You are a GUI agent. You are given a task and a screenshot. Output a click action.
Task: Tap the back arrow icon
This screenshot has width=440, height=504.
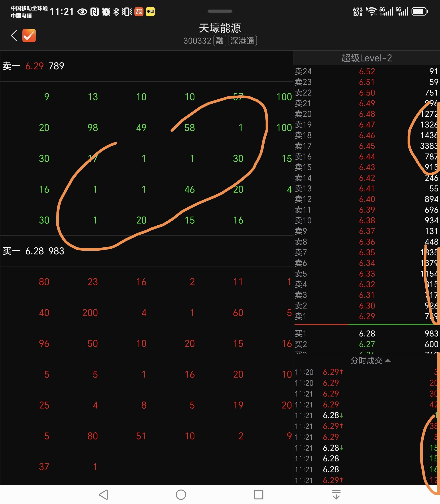14,36
